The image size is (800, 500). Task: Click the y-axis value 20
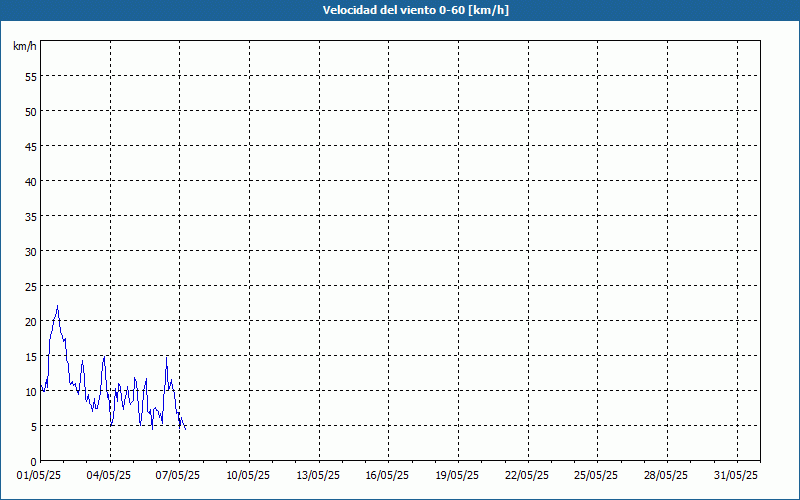click(x=31, y=322)
